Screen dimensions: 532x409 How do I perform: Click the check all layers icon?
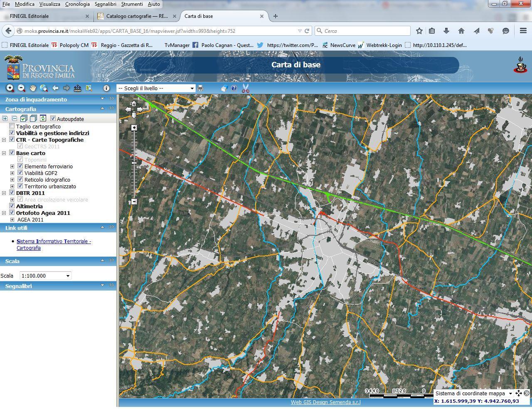click(x=24, y=118)
